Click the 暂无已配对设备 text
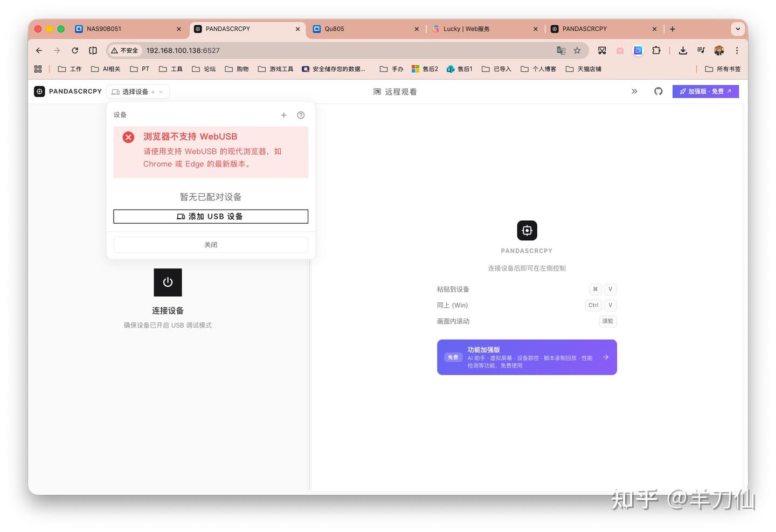Image resolution: width=776 pixels, height=532 pixels. [x=211, y=197]
